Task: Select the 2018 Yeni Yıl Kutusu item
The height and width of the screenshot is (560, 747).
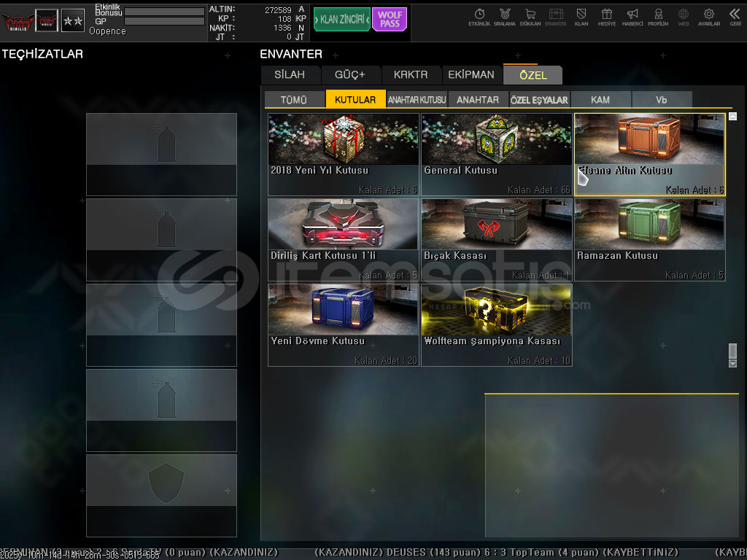Action: click(x=344, y=155)
